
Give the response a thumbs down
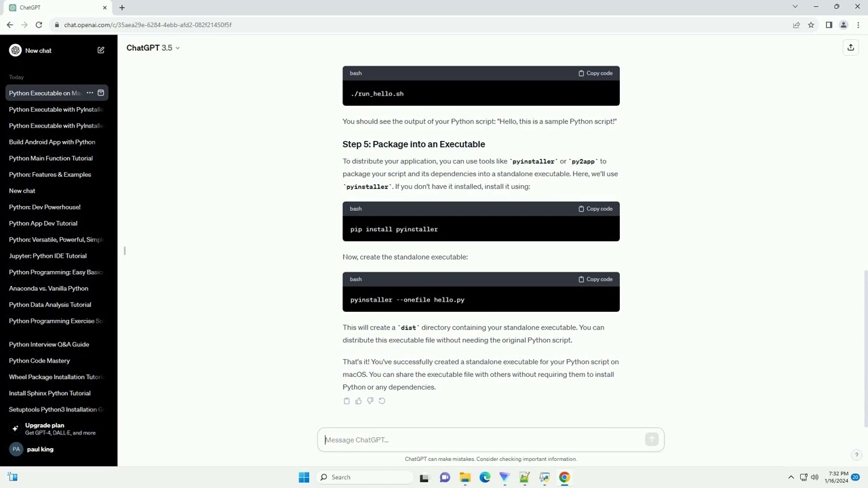tap(370, 401)
